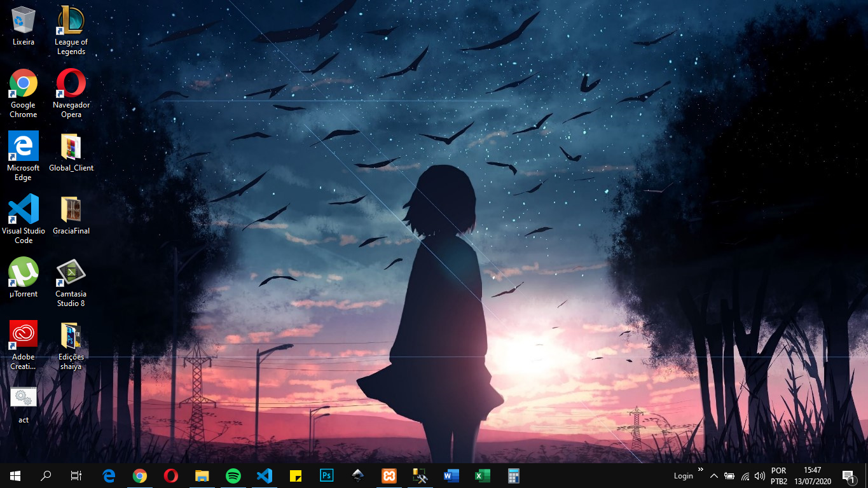Expand the hidden system tray icons

713,476
